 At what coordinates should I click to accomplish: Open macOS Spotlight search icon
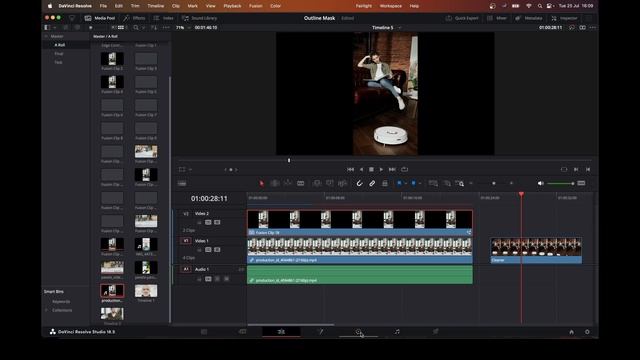[540, 6]
